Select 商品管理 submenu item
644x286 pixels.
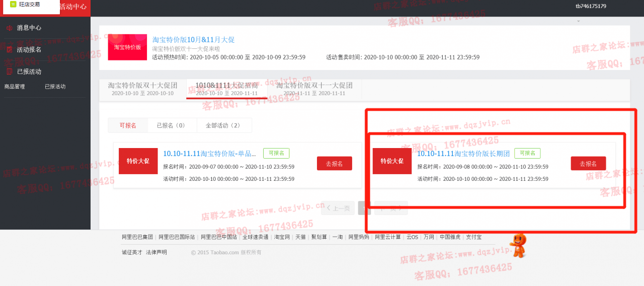(x=15, y=87)
